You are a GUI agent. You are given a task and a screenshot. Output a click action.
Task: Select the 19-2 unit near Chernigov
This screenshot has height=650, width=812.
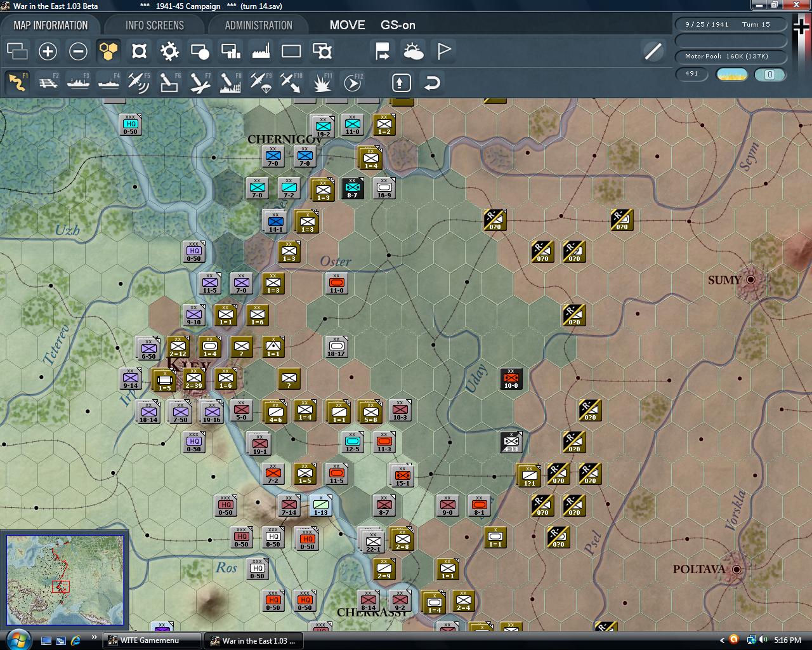tap(322, 126)
